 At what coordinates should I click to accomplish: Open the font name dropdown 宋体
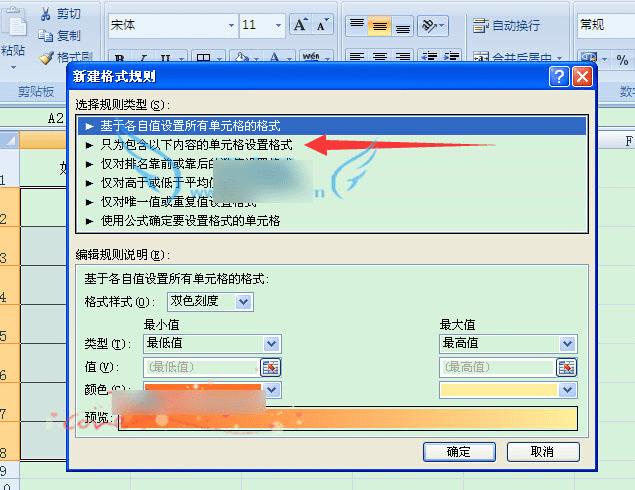[173, 26]
